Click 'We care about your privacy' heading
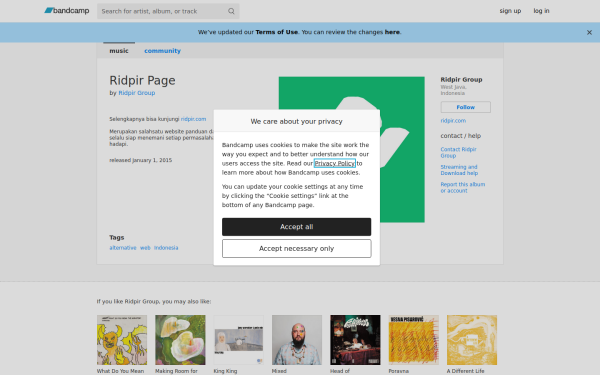600x375 pixels. coord(297,121)
